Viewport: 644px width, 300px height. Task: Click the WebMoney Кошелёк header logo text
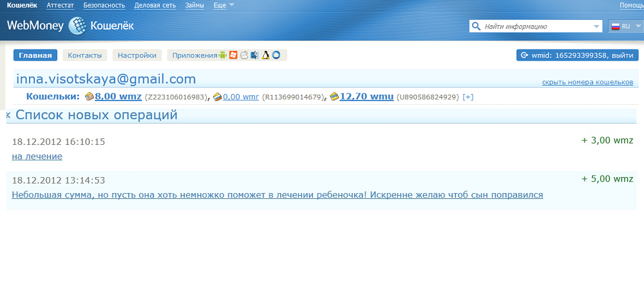click(x=70, y=26)
